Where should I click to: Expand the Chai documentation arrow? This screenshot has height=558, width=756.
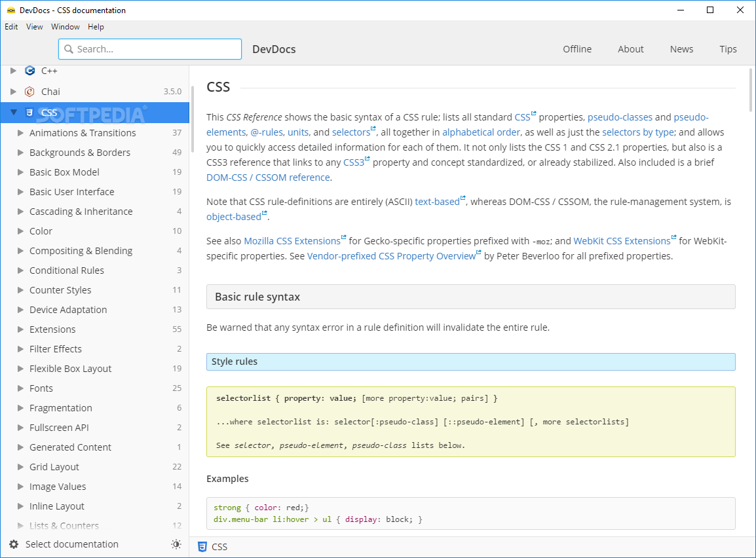tap(14, 92)
